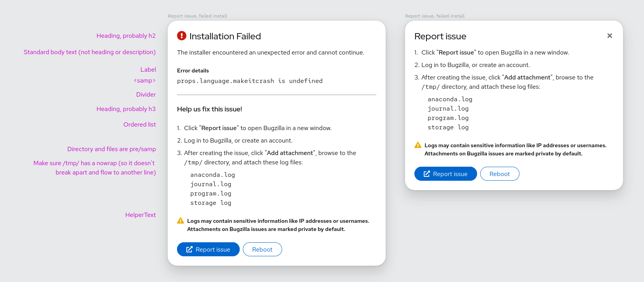Click the red error icon beside Installation Failed
The height and width of the screenshot is (282, 644).
[182, 36]
